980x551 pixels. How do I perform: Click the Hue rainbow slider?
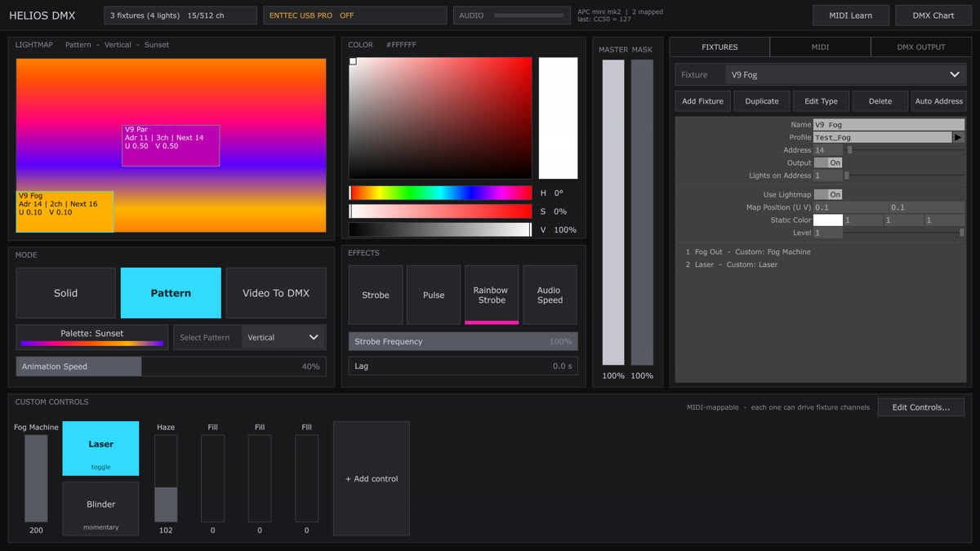[x=440, y=193]
